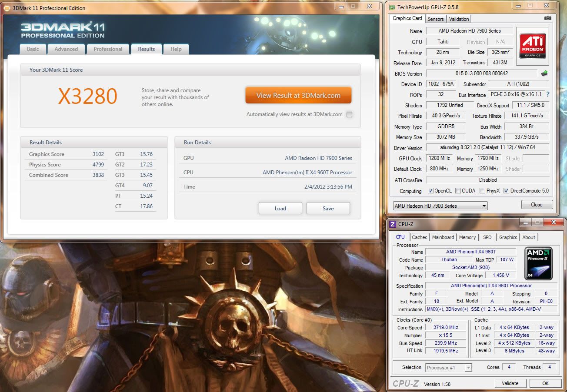Click the Graphics Score 3102 value

point(98,154)
